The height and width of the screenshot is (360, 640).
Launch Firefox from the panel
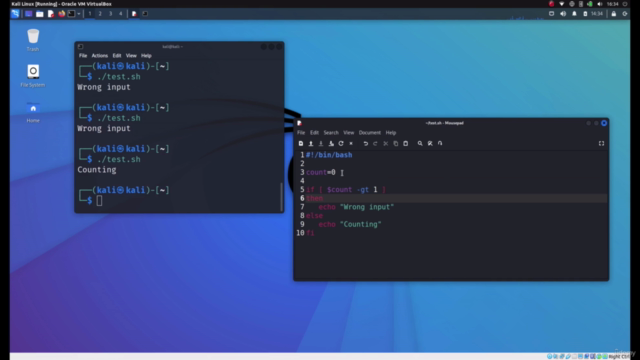pos(62,13)
